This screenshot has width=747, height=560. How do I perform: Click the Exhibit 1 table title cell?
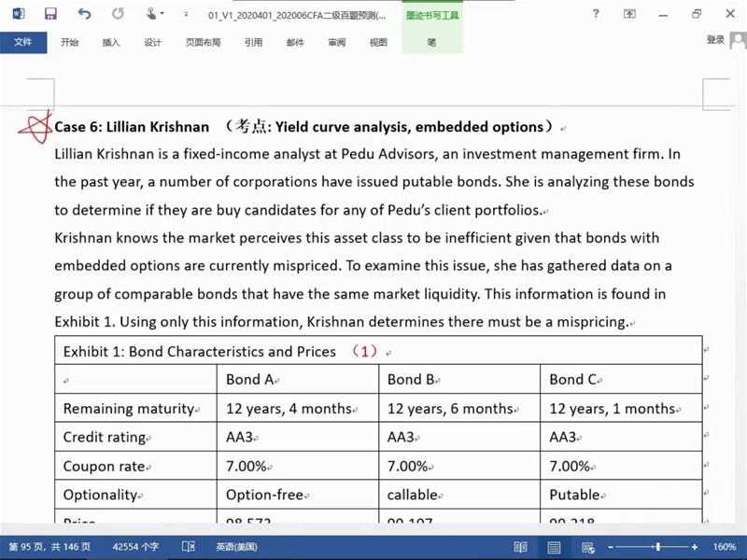click(378, 351)
